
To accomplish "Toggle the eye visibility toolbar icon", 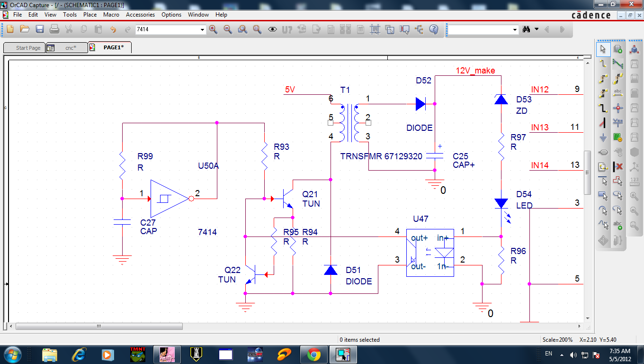I will 272,29.
